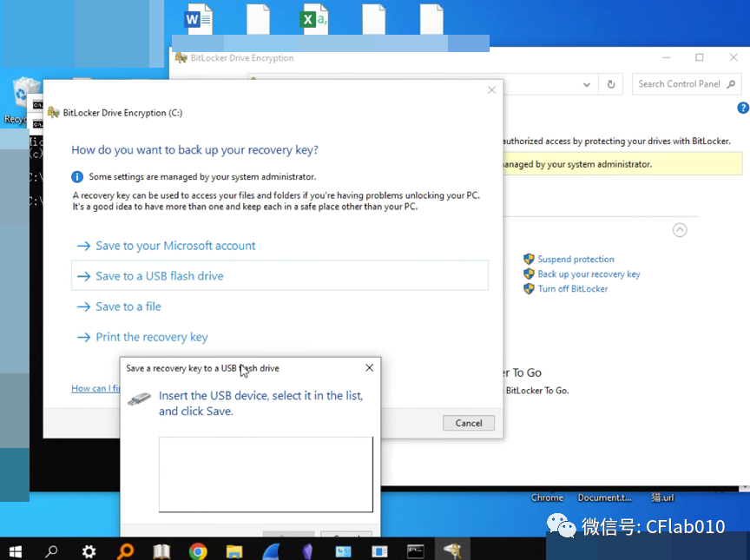Open Control Panel taskbar icon
Image resolution: width=750 pixels, height=560 pixels.
343,551
